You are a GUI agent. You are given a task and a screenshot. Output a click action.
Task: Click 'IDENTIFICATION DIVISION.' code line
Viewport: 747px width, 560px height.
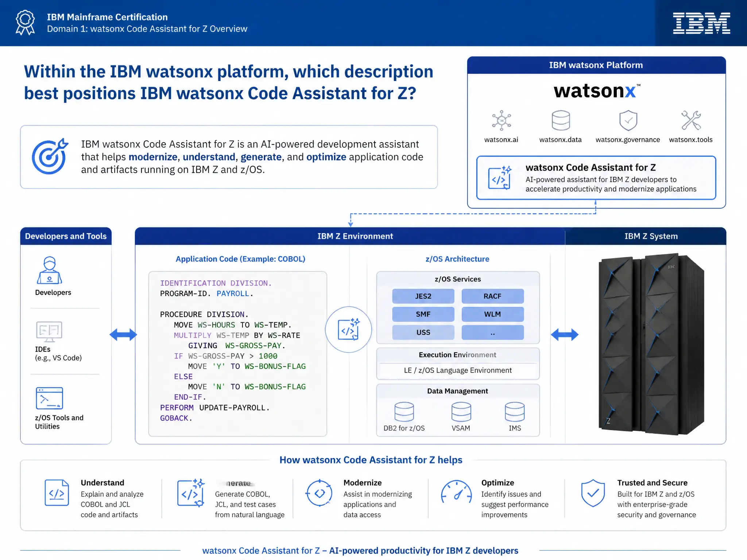click(216, 283)
